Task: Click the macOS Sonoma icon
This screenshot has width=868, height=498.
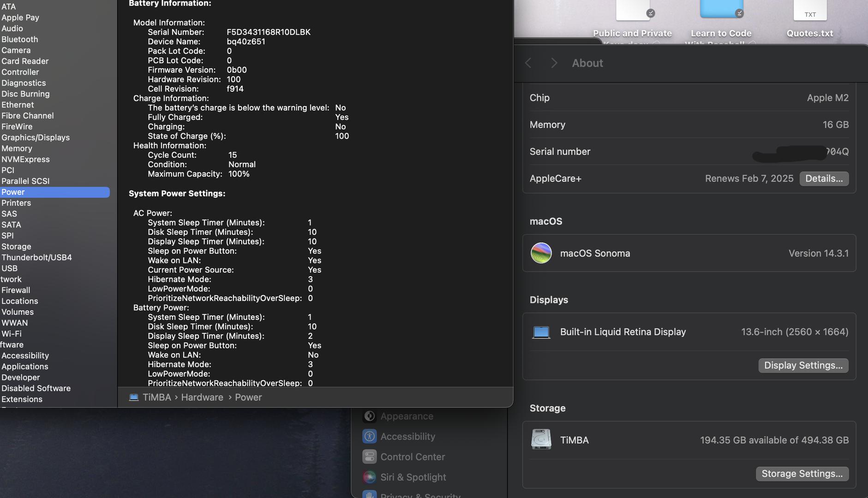Action: (x=541, y=253)
